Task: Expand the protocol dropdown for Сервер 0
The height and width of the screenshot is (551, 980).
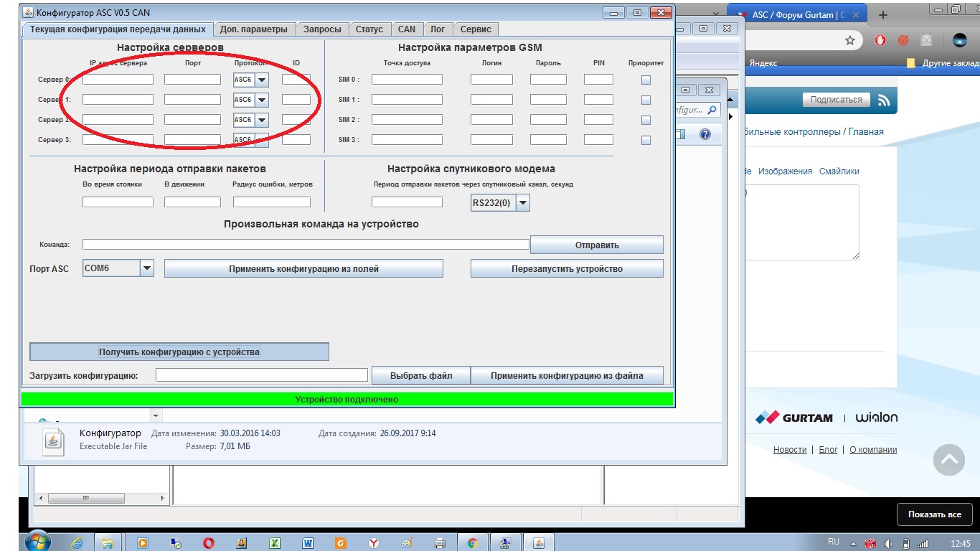Action: (262, 80)
